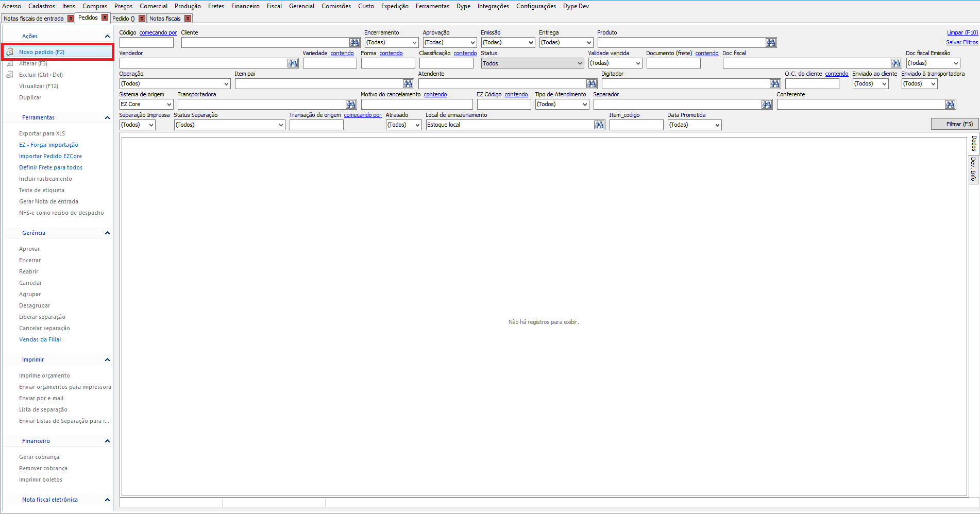The width and height of the screenshot is (980, 514).
Task: Collapse the Gerência section
Action: [107, 233]
